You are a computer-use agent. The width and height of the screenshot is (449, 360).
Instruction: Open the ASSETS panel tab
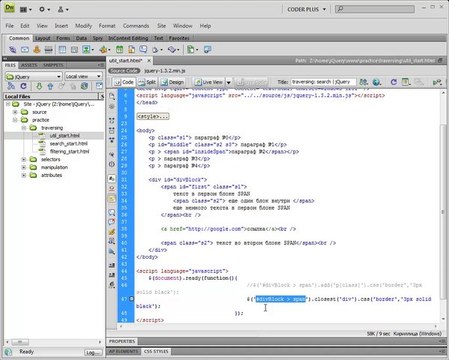29,65
